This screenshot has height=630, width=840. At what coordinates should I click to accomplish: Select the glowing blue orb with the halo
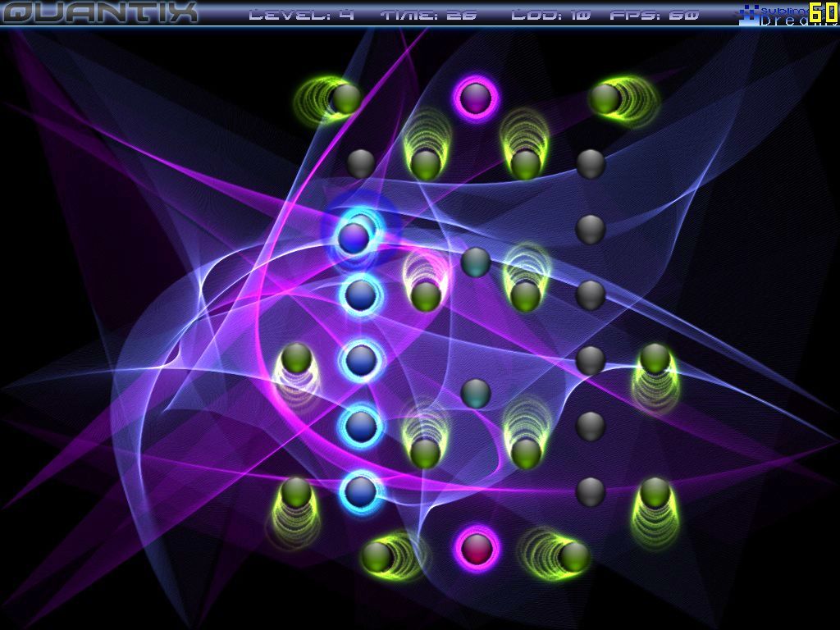(x=354, y=237)
